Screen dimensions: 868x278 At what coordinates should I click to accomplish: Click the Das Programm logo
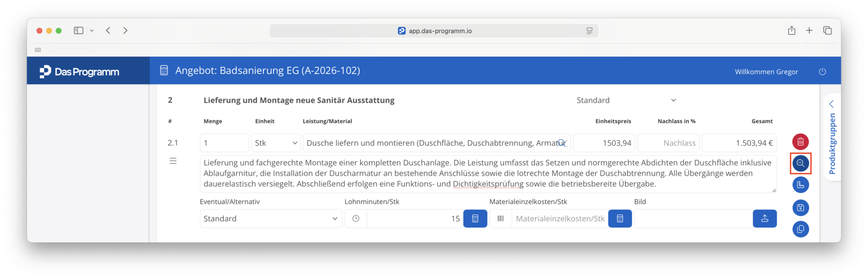[80, 72]
